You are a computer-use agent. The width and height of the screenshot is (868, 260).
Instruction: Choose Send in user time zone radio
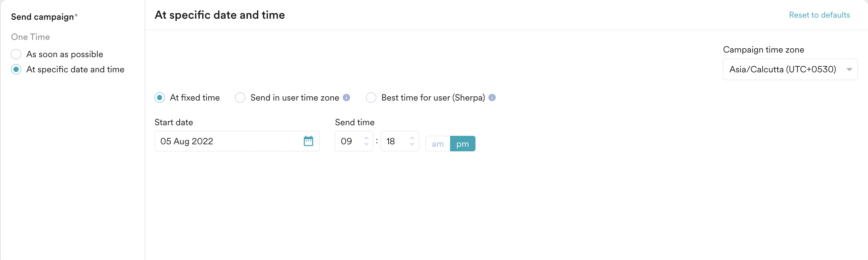coord(240,98)
